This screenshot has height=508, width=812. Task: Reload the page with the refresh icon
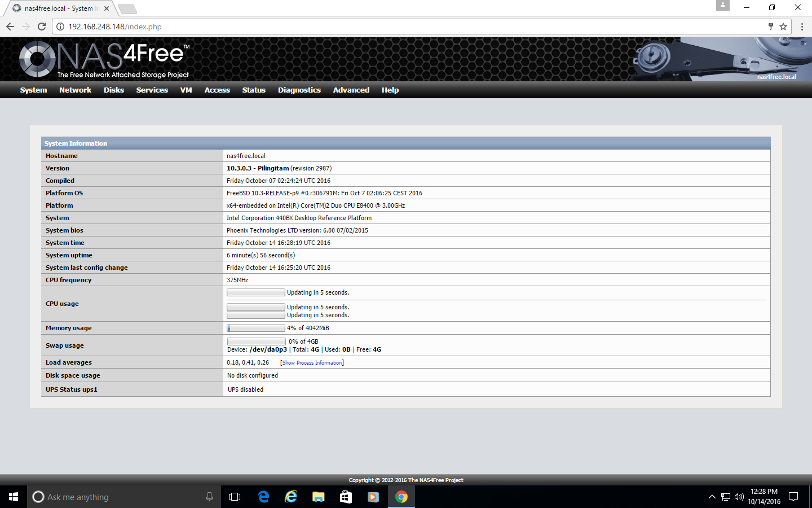click(x=41, y=27)
